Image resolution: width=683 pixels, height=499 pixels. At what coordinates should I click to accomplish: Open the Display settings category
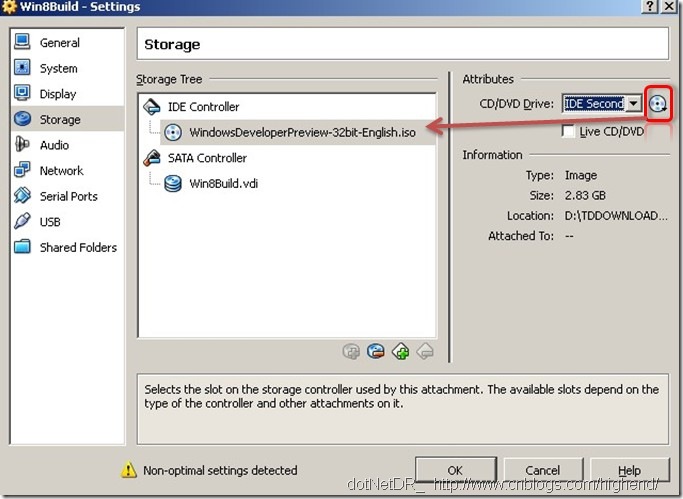point(67,94)
